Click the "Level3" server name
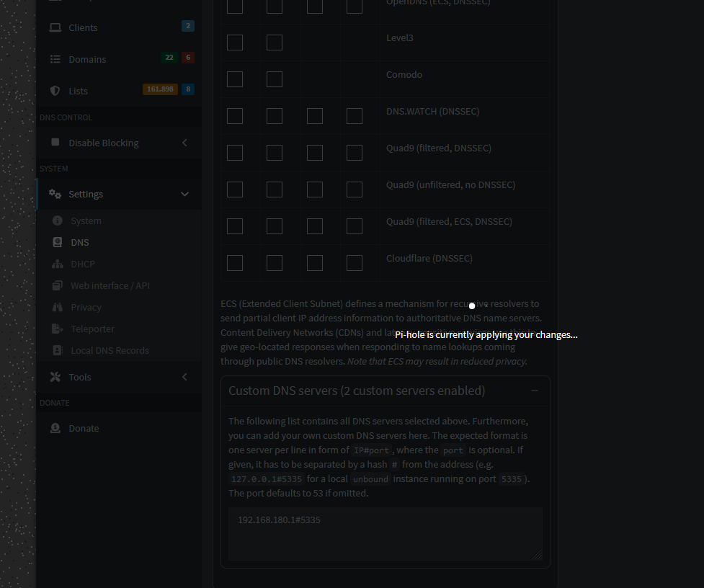This screenshot has width=704, height=588. click(400, 37)
